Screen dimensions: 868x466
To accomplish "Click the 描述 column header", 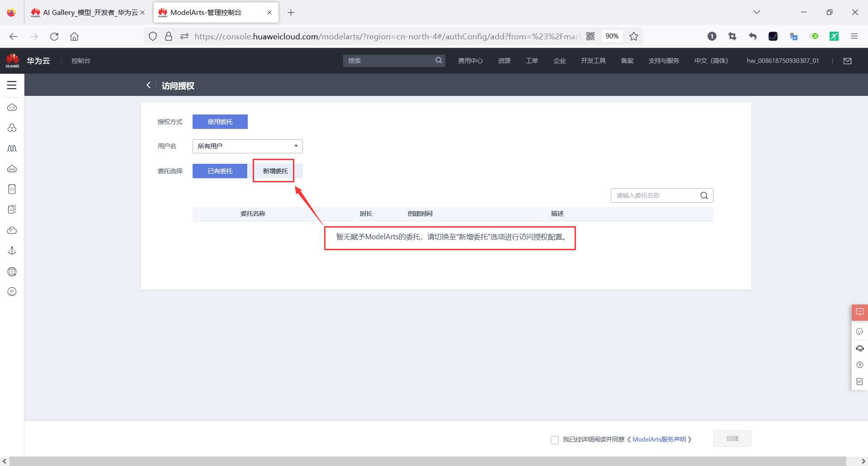I will [x=557, y=214].
